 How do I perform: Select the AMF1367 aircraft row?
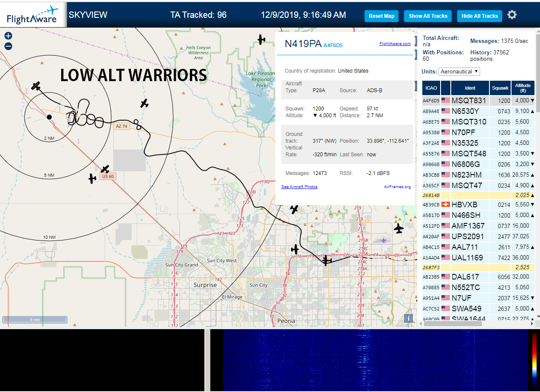tap(478, 226)
